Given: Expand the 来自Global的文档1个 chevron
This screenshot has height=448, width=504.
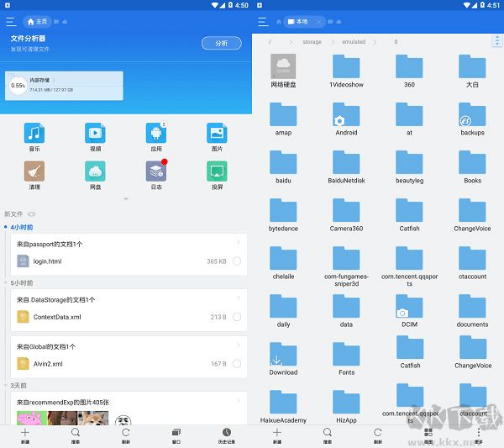Looking at the screenshot, I should tap(239, 345).
